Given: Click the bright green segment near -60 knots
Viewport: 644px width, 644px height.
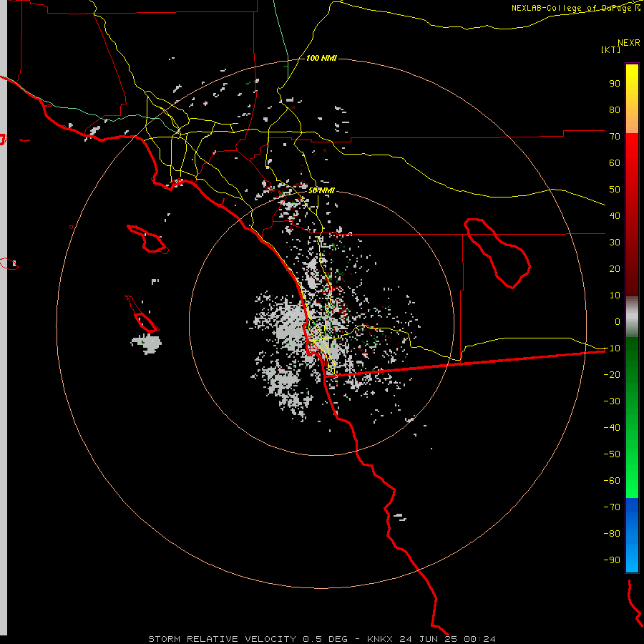Looking at the screenshot, I should (x=632, y=484).
